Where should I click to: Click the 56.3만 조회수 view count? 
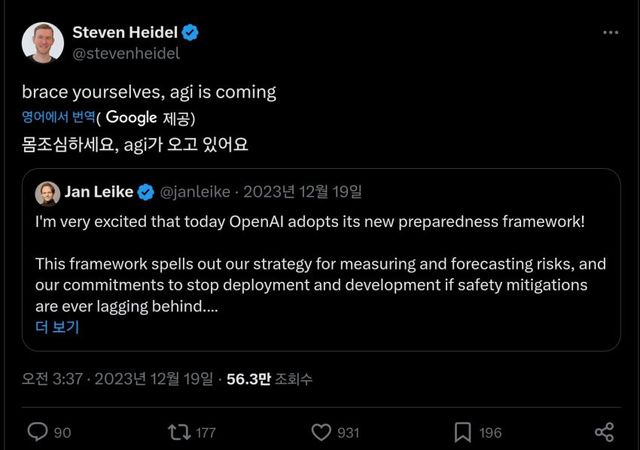270,379
